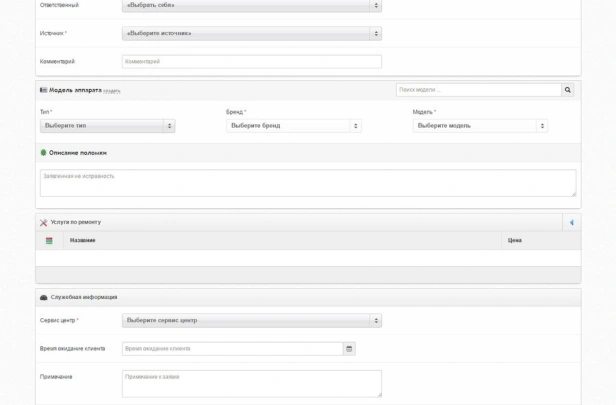Click the repair services tools icon
This screenshot has height=405, width=616.
[x=43, y=222]
